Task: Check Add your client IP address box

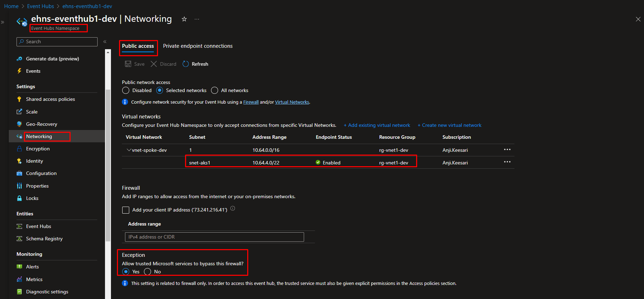Action: click(x=126, y=210)
